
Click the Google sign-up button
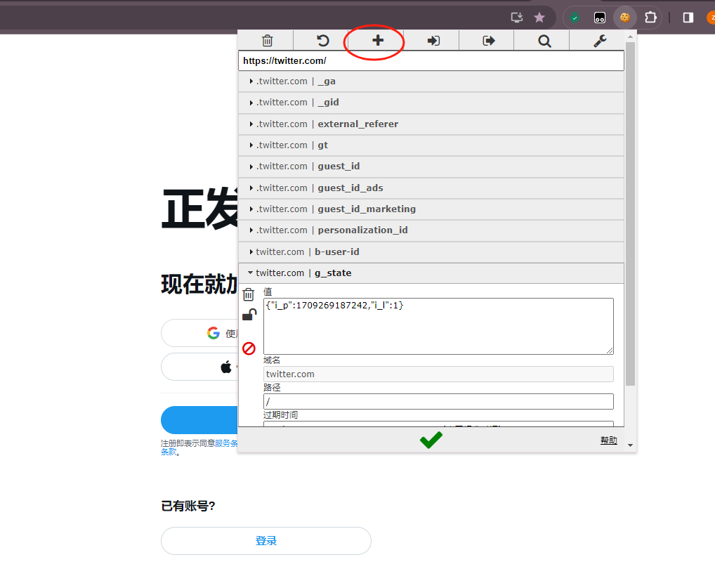(x=199, y=333)
